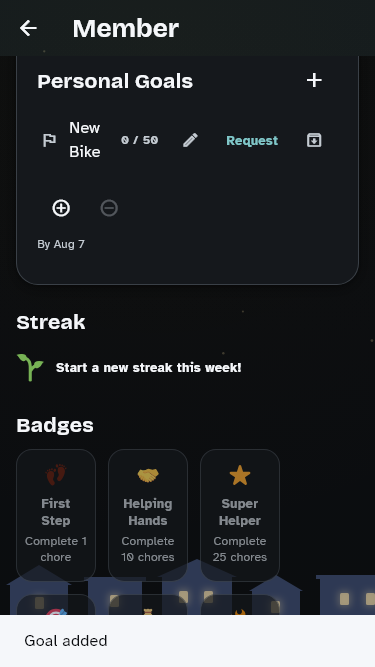The width and height of the screenshot is (375, 667).
Task: Select the New Bike goal name
Action: pyautogui.click(x=85, y=140)
